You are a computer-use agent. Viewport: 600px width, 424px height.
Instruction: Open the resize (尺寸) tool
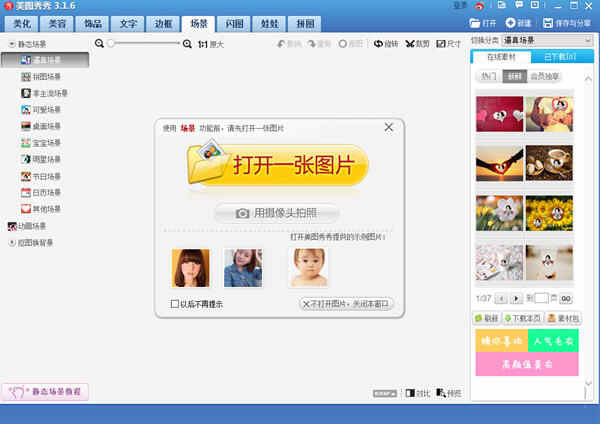click(x=441, y=44)
